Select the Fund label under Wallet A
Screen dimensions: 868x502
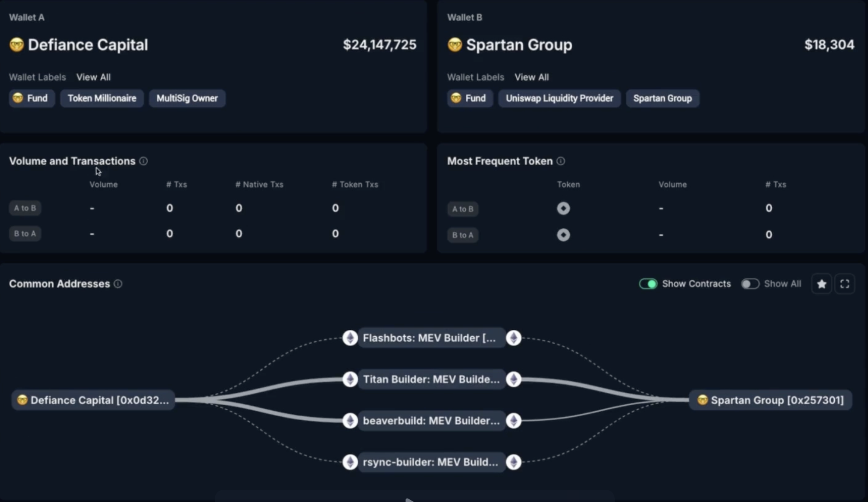tap(31, 98)
